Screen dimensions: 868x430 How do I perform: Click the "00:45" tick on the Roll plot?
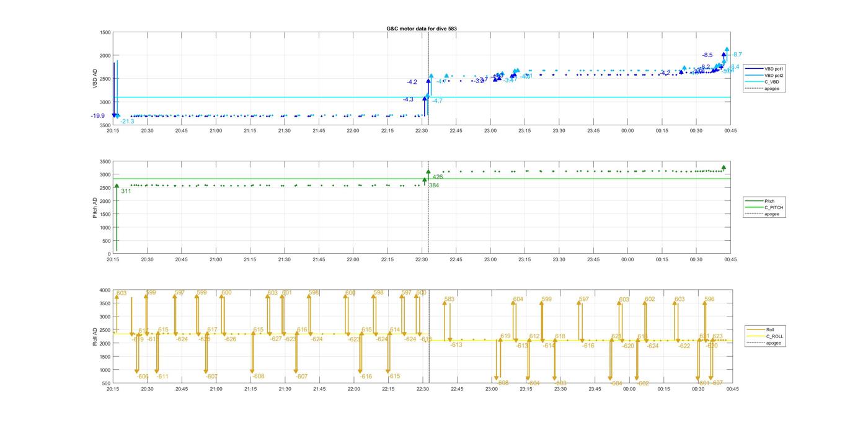click(x=731, y=389)
